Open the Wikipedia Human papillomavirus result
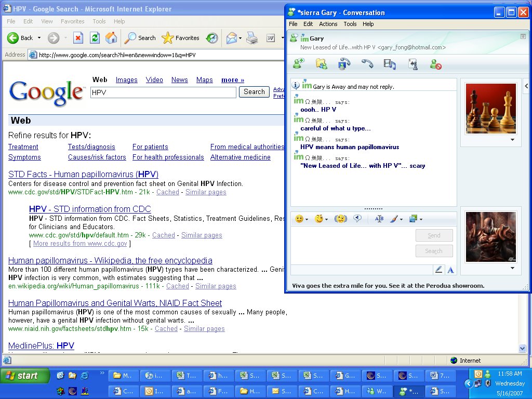 pyautogui.click(x=110, y=261)
